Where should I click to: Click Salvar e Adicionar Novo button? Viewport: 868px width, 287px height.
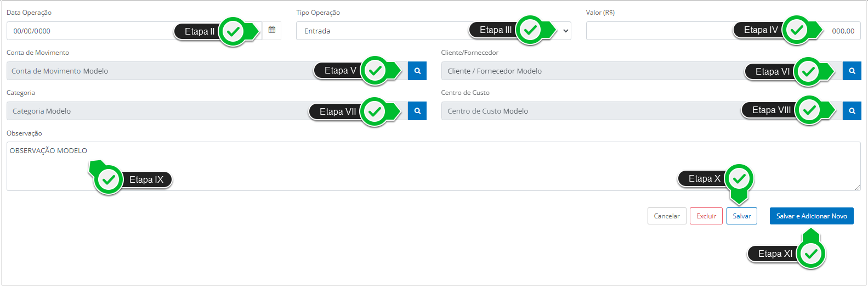[811, 216]
